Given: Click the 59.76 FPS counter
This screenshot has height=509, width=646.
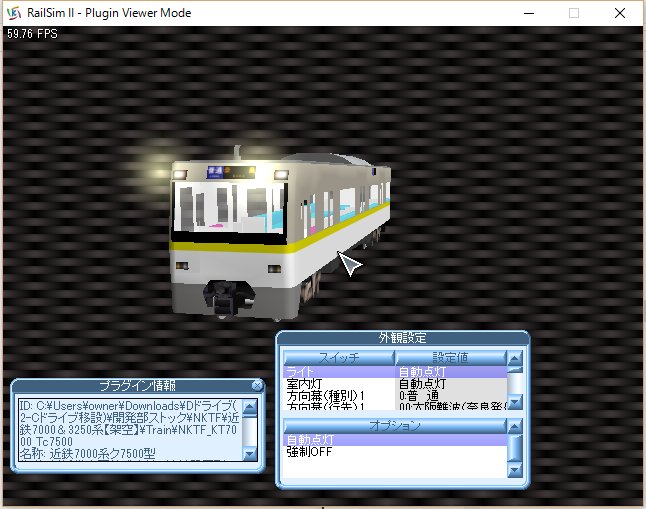Looking at the screenshot, I should click(33, 34).
